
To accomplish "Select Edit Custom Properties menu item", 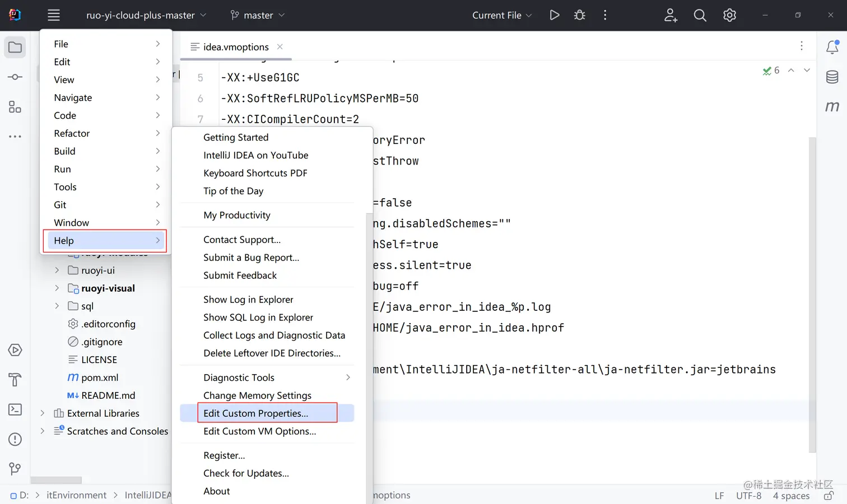I will [255, 413].
